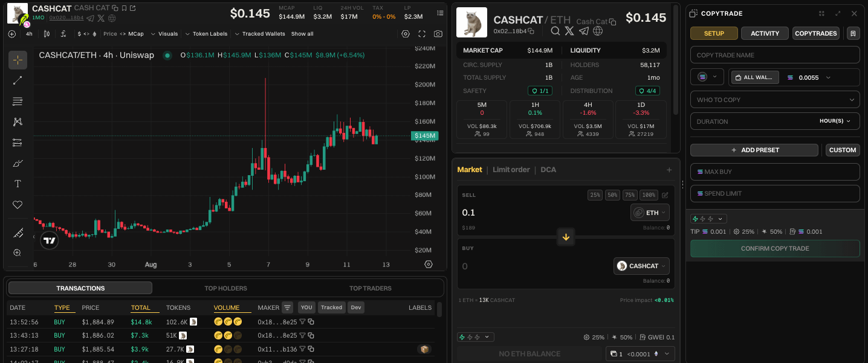The width and height of the screenshot is (868, 363).
Task: Select the 4h timeframe interval
Action: [x=29, y=34]
